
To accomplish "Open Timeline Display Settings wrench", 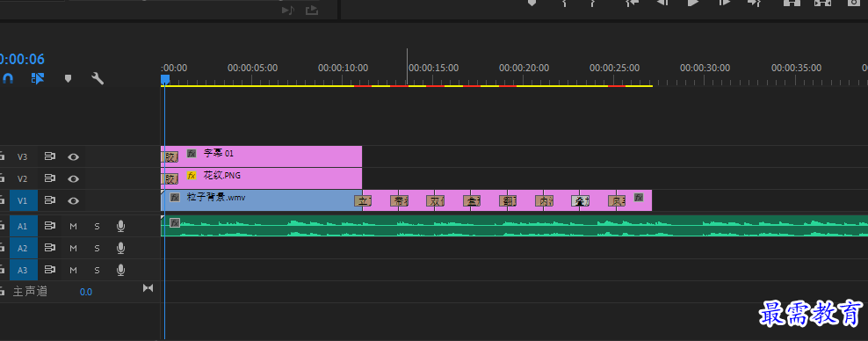I will [x=98, y=78].
